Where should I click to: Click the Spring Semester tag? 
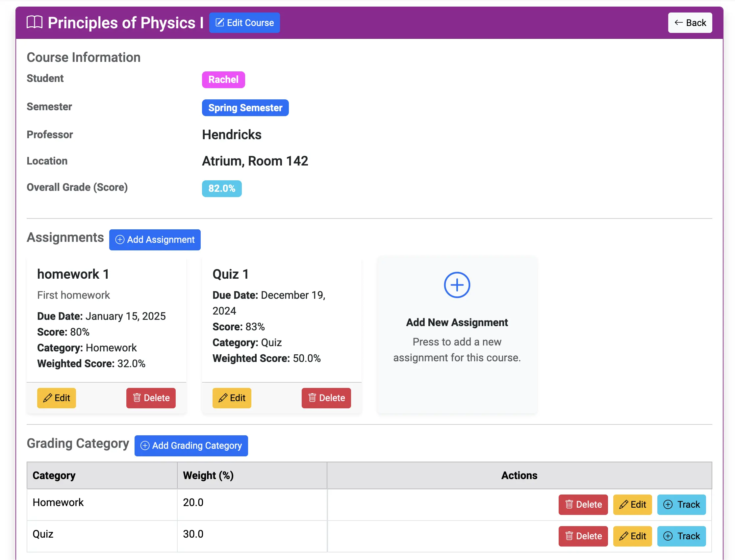(245, 108)
